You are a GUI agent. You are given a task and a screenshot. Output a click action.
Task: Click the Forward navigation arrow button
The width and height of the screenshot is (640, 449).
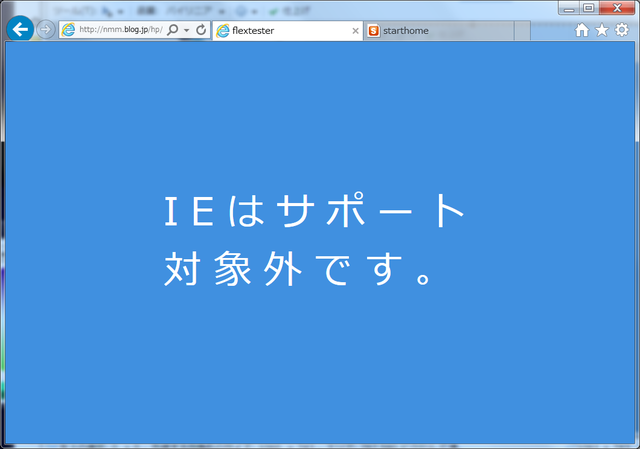(x=45, y=29)
